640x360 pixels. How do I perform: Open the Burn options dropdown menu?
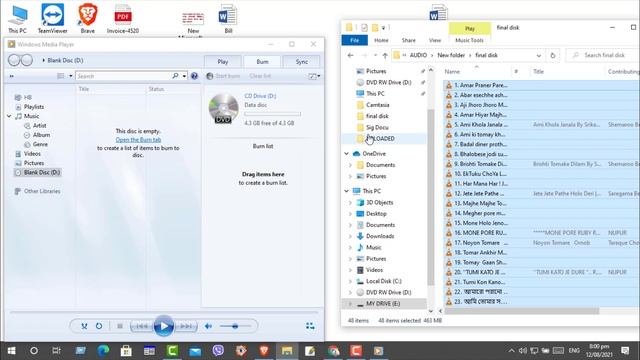(x=314, y=76)
